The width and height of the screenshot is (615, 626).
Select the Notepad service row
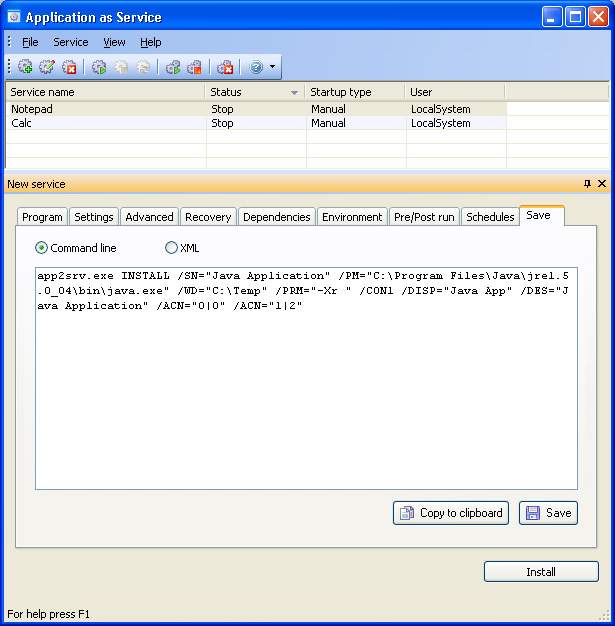pos(256,109)
